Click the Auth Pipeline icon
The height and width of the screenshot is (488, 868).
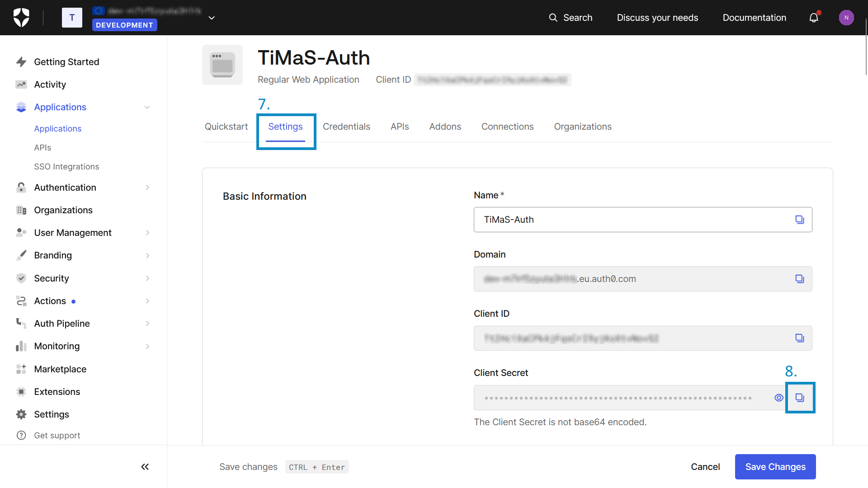click(x=21, y=324)
